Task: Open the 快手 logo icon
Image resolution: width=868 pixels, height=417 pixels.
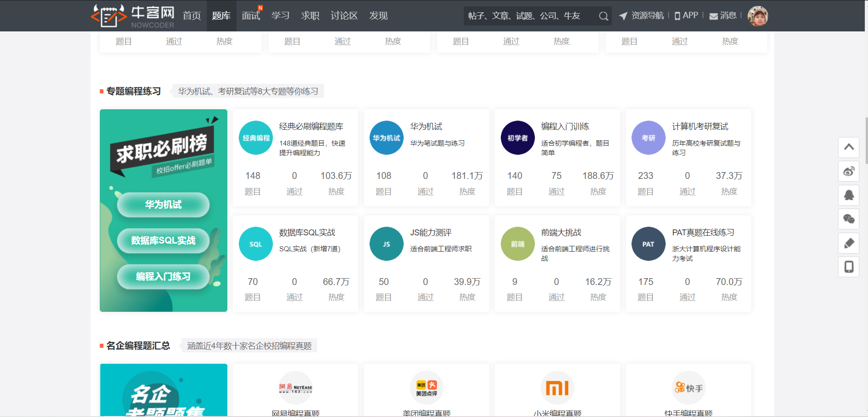Action: point(688,388)
